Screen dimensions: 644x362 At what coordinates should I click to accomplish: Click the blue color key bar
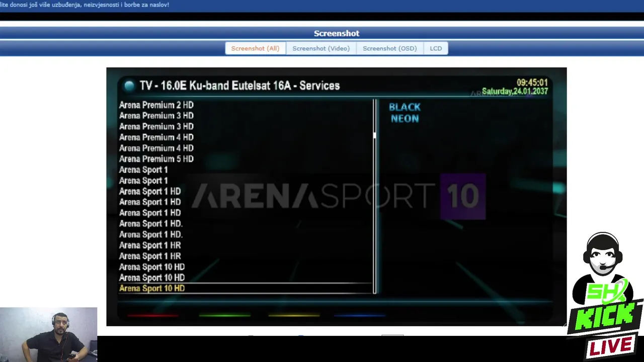point(360,315)
